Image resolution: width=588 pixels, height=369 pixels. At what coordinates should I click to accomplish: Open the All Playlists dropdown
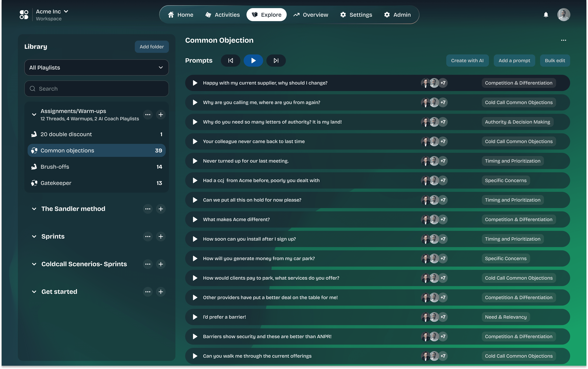97,68
